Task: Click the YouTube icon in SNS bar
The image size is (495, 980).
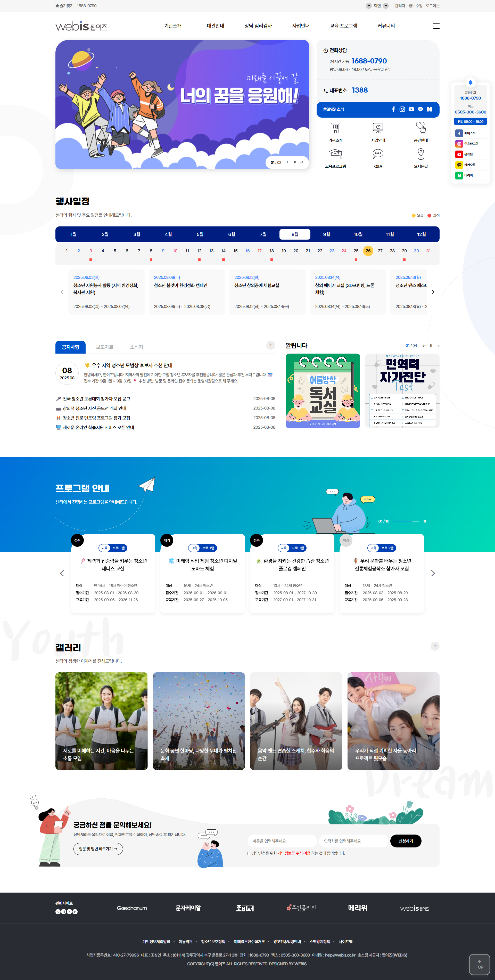Action: pyautogui.click(x=411, y=109)
